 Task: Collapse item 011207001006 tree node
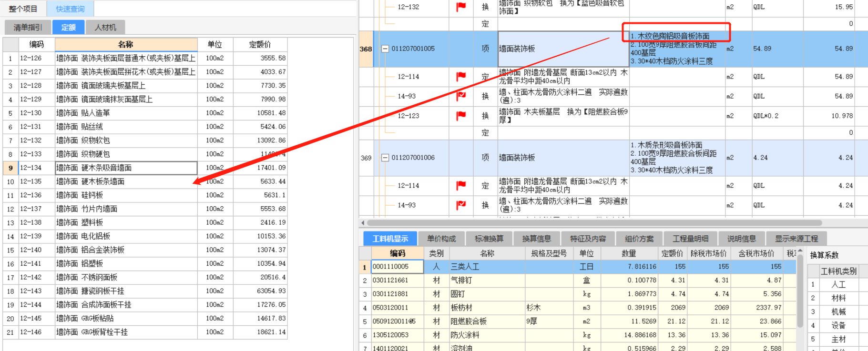click(385, 158)
